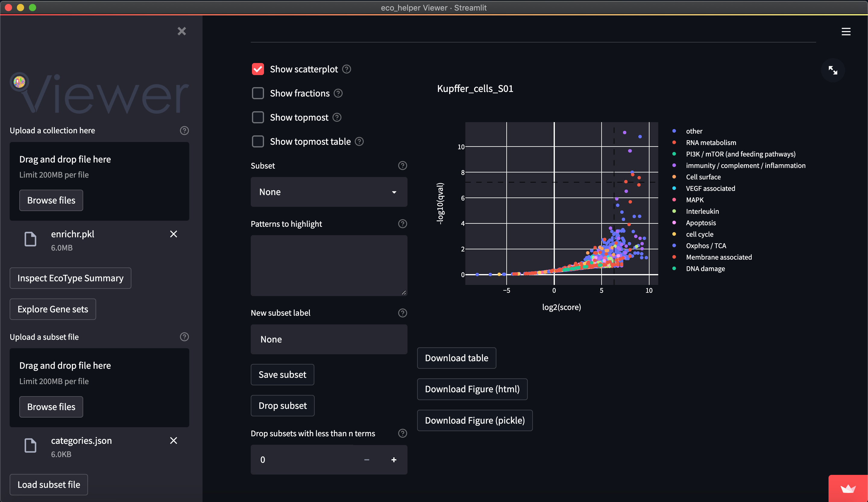
Task: Click the Streamlit crown badge icon
Action: click(x=848, y=488)
